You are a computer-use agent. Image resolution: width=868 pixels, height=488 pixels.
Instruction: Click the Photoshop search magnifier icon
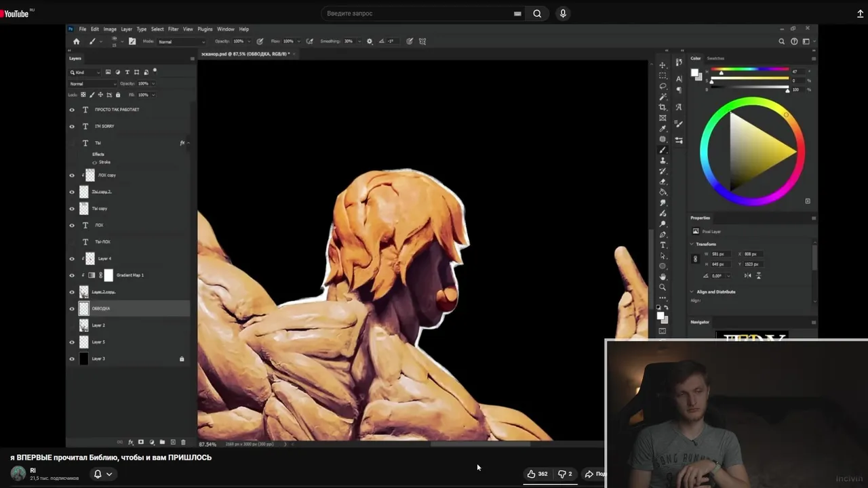tap(783, 41)
